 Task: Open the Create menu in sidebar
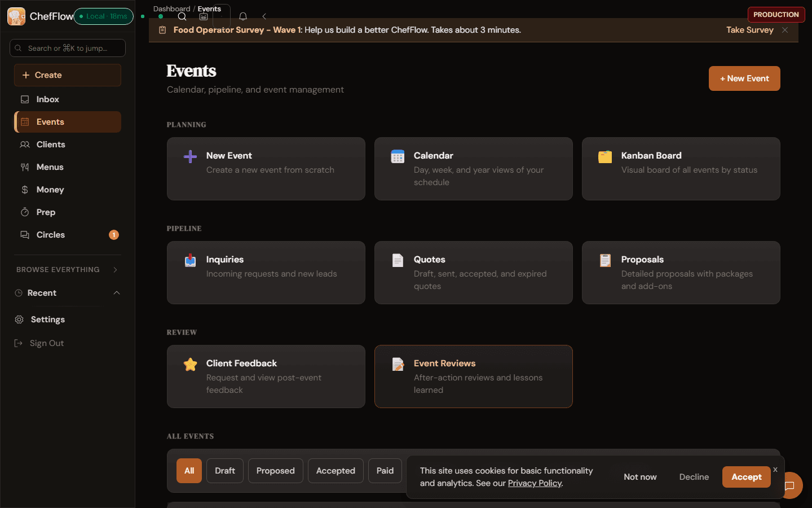coord(68,75)
